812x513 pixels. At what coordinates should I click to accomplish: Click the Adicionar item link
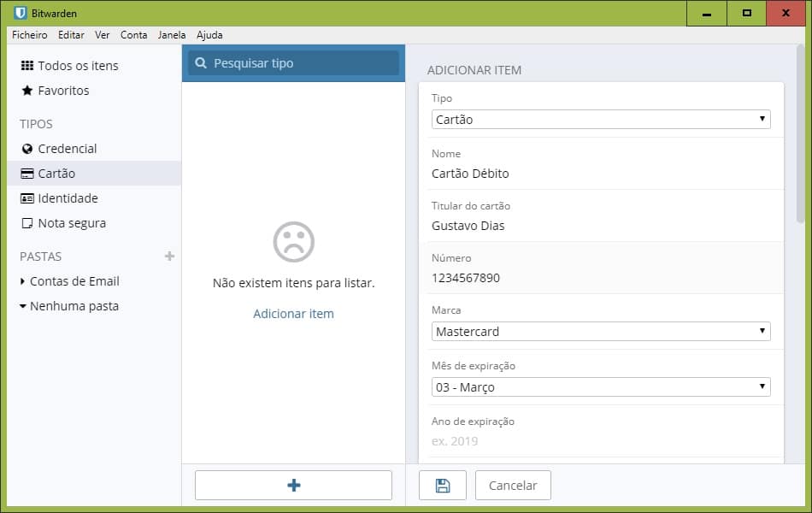click(293, 314)
